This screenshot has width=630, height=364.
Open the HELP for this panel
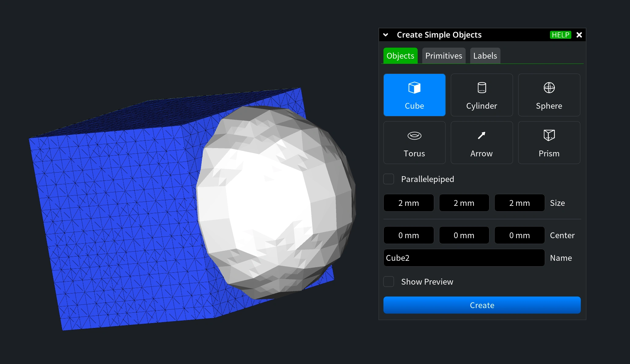click(x=560, y=35)
